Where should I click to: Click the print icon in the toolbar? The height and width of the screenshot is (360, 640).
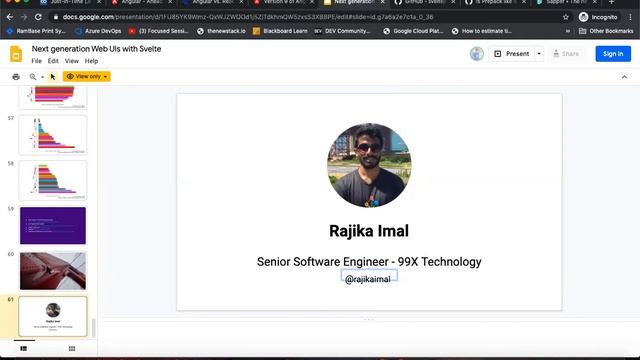tap(16, 77)
